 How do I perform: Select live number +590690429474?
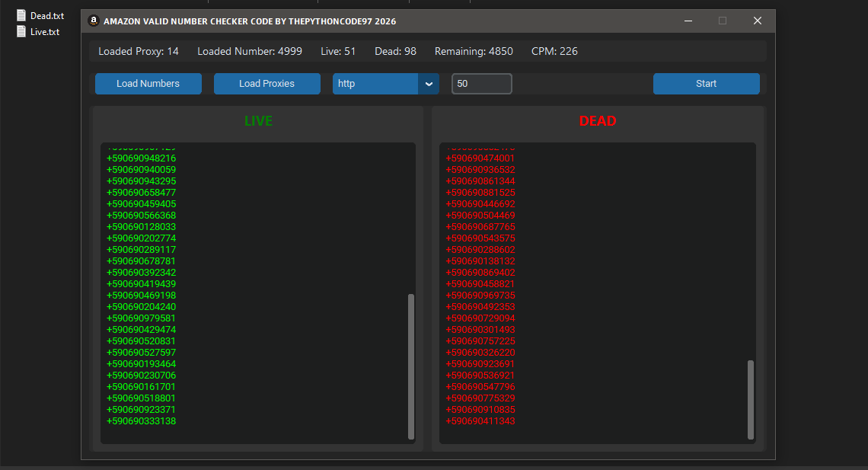click(141, 330)
